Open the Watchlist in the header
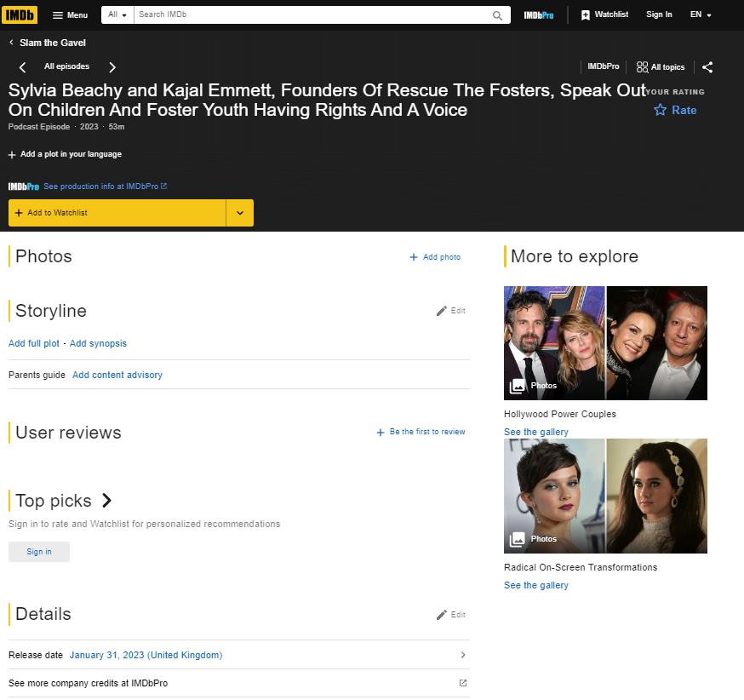The height and width of the screenshot is (700, 744). coord(604,14)
